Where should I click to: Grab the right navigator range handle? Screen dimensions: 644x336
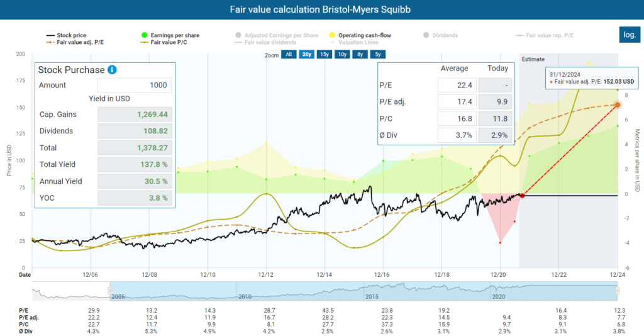617,291
